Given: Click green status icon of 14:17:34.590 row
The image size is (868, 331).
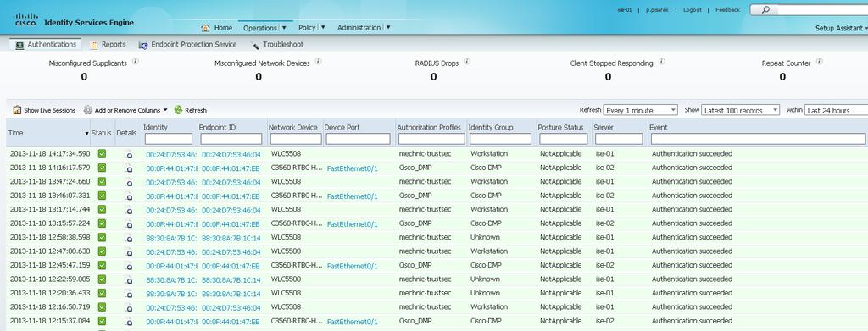Looking at the screenshot, I should click(x=102, y=153).
